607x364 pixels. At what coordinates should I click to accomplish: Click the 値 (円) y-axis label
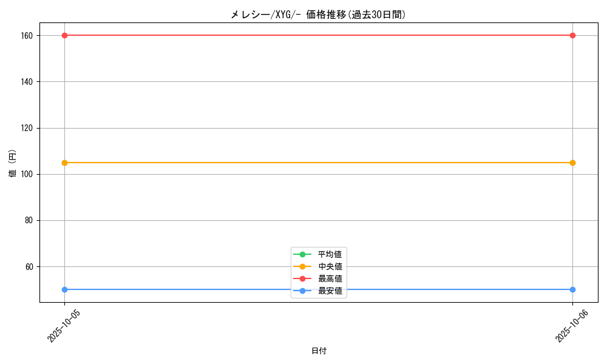tap(13, 163)
